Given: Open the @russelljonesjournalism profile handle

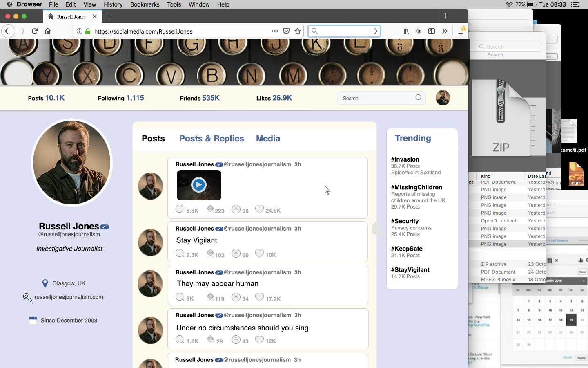Looking at the screenshot, I should [69, 234].
